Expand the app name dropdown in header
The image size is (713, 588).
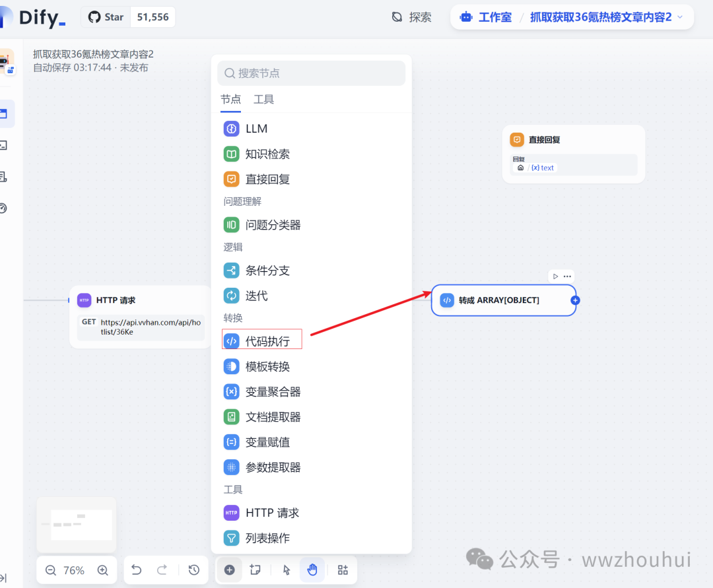click(x=681, y=17)
